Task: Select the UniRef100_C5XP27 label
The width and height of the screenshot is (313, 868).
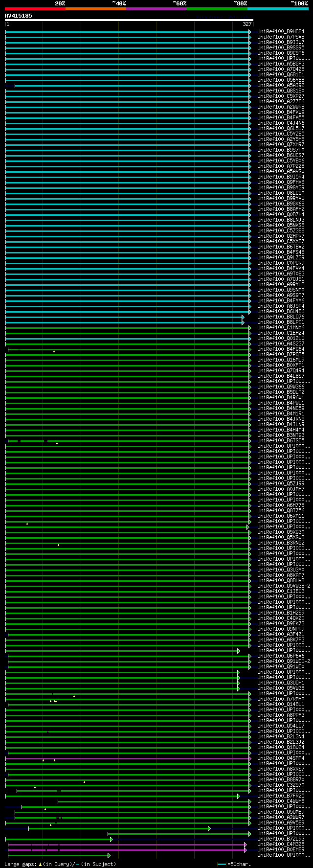Action: point(281,96)
